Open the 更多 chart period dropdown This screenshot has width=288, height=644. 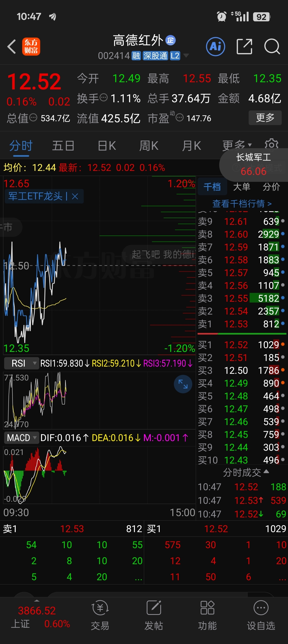click(237, 145)
